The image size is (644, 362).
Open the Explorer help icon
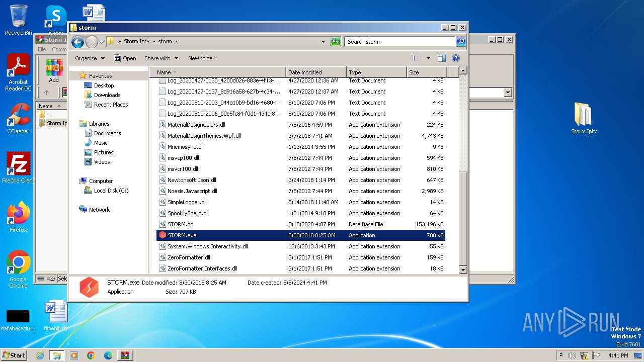456,58
